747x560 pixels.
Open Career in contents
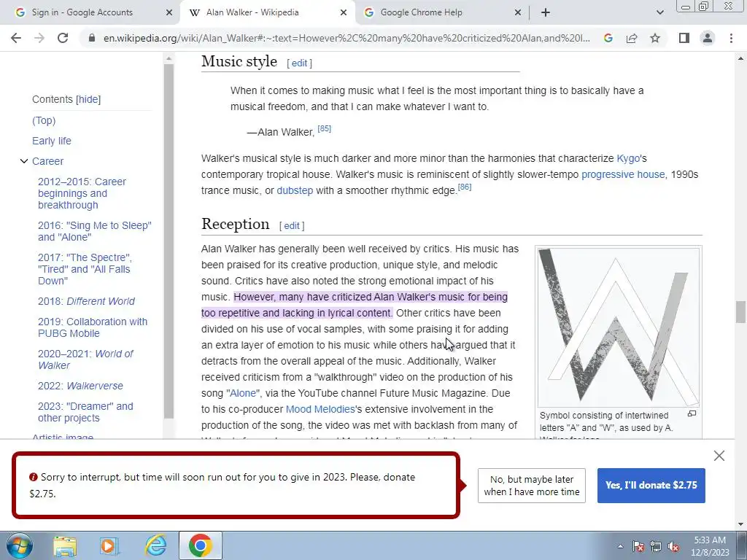click(47, 161)
